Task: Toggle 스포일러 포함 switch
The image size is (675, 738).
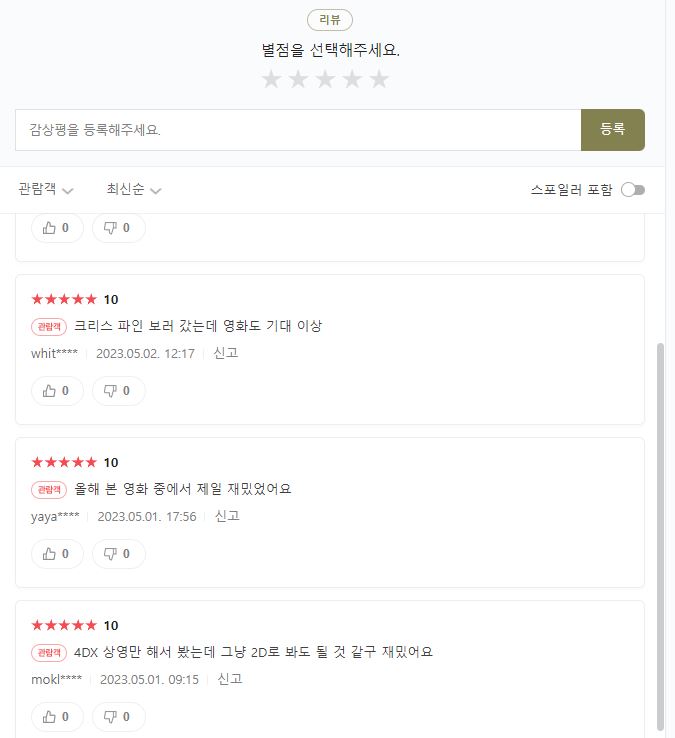Action: [x=633, y=190]
